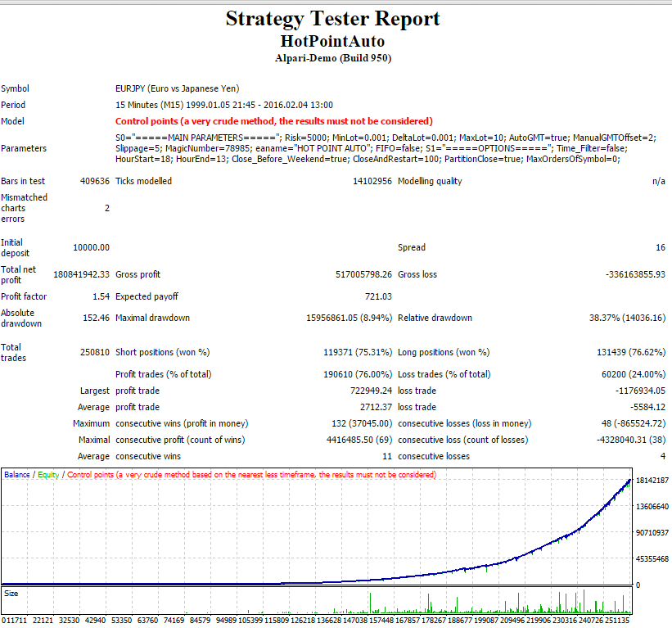The image size is (672, 628).
Task: Click the 'Size' label of the volume chart
Action: 11,594
